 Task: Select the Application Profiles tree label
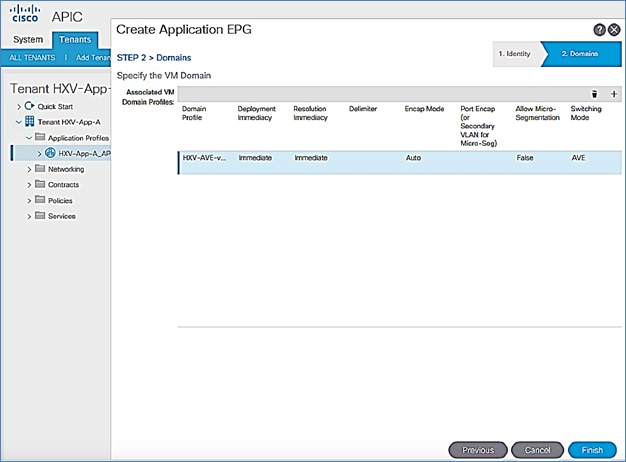78,138
